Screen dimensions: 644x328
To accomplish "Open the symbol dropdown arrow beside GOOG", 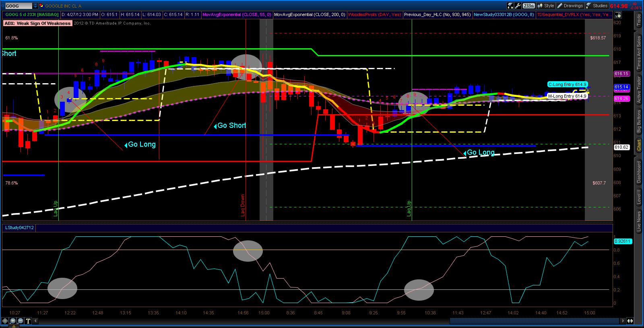I will (35, 6).
